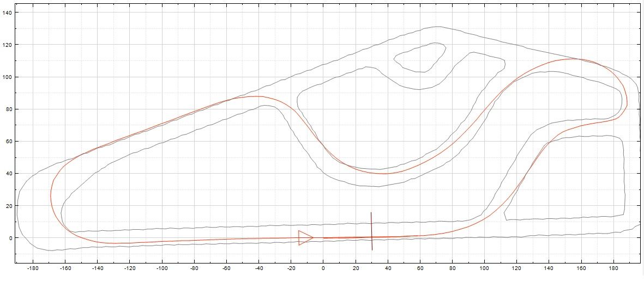Image resolution: width=644 pixels, height=294 pixels.
Task: Click the 20 label on the vertical axis
Action: (9, 206)
